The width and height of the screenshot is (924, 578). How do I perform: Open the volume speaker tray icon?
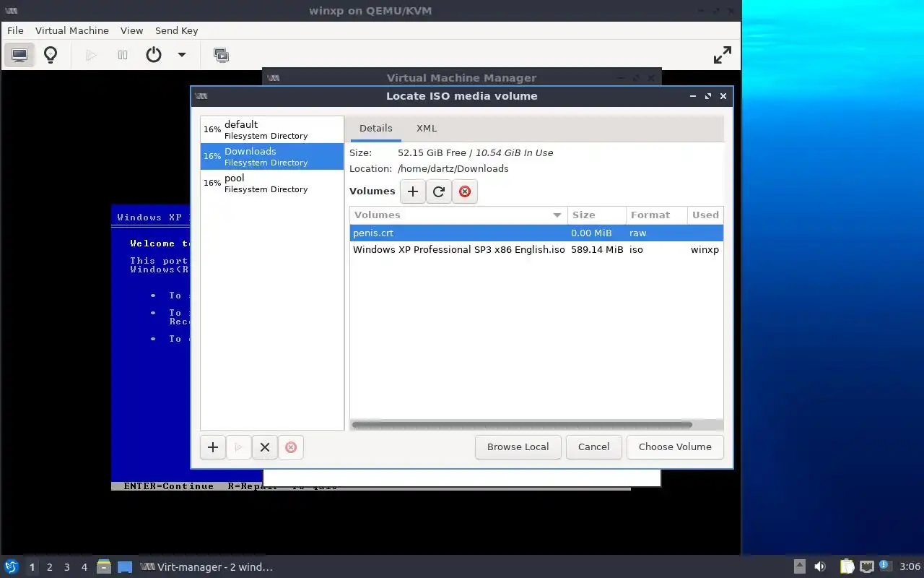point(820,567)
